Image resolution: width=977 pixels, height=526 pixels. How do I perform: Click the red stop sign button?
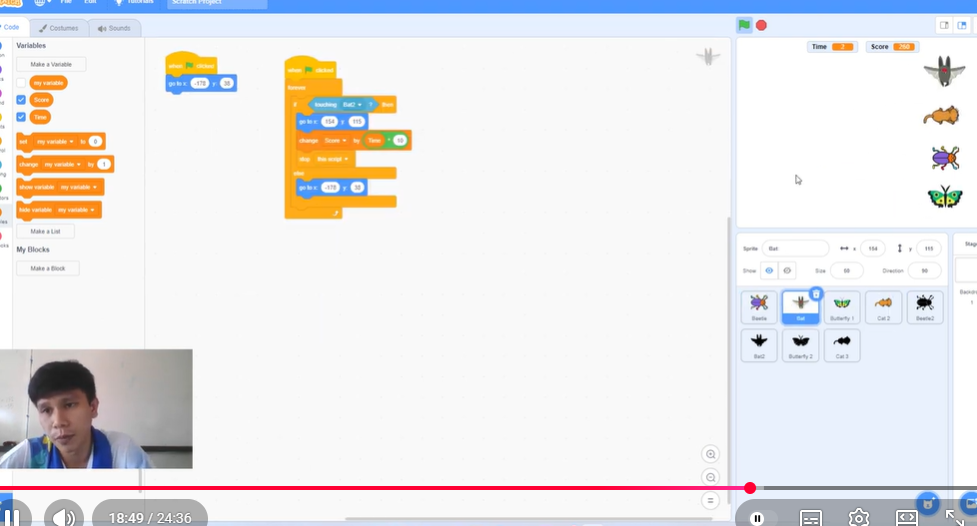click(761, 26)
